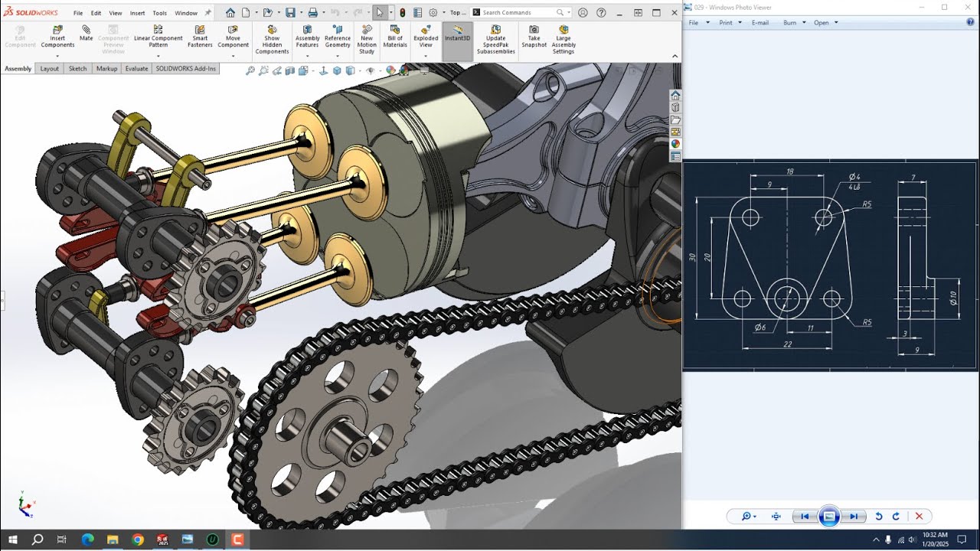The image size is (980, 551).
Task: Open Reference Geometry tool
Action: pos(338,37)
